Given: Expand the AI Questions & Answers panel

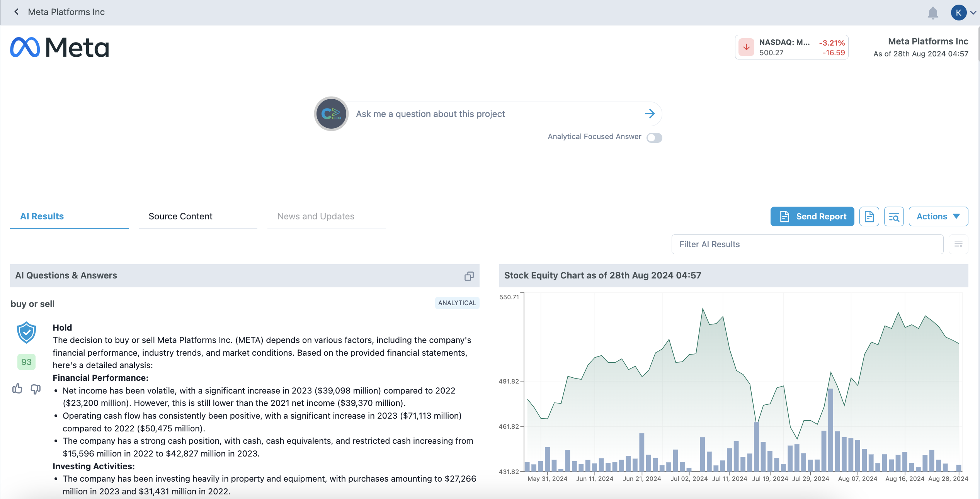Looking at the screenshot, I should [469, 276].
